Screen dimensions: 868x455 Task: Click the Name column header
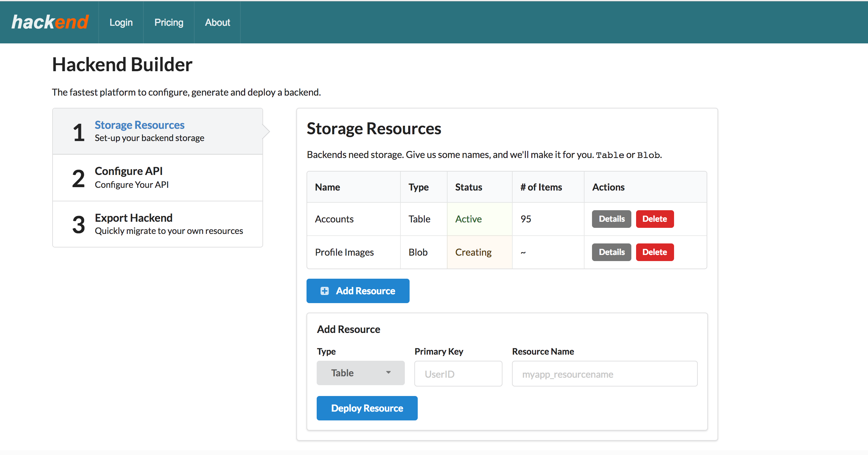354,187
